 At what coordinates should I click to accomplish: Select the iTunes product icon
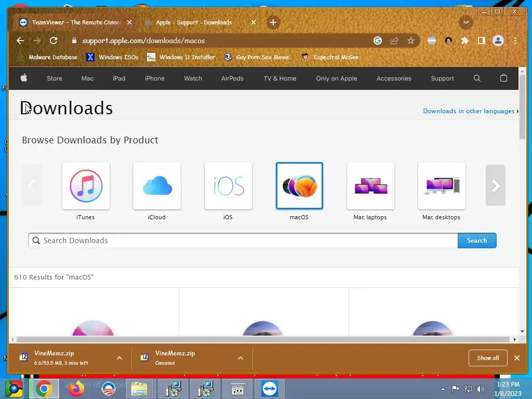(x=86, y=186)
